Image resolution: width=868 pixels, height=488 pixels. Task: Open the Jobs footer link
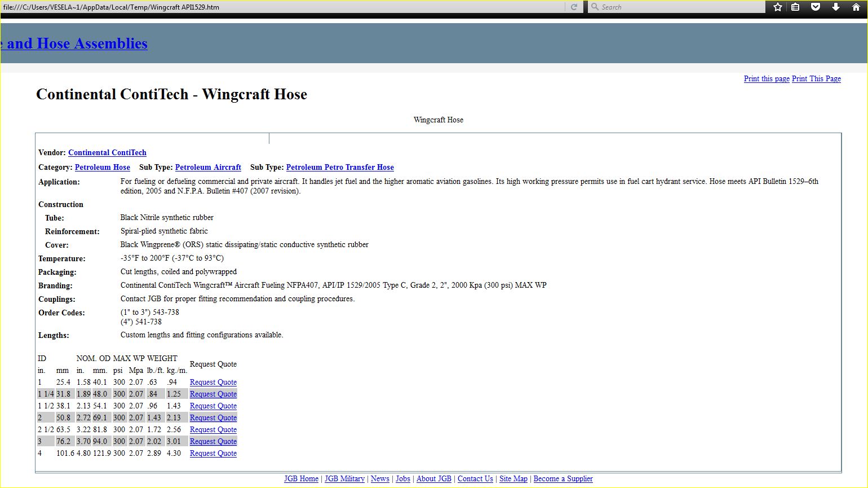click(403, 479)
